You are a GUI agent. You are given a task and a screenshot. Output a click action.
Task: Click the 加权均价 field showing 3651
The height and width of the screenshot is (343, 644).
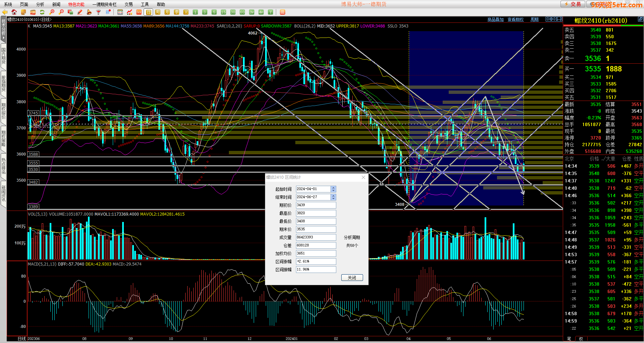click(316, 253)
